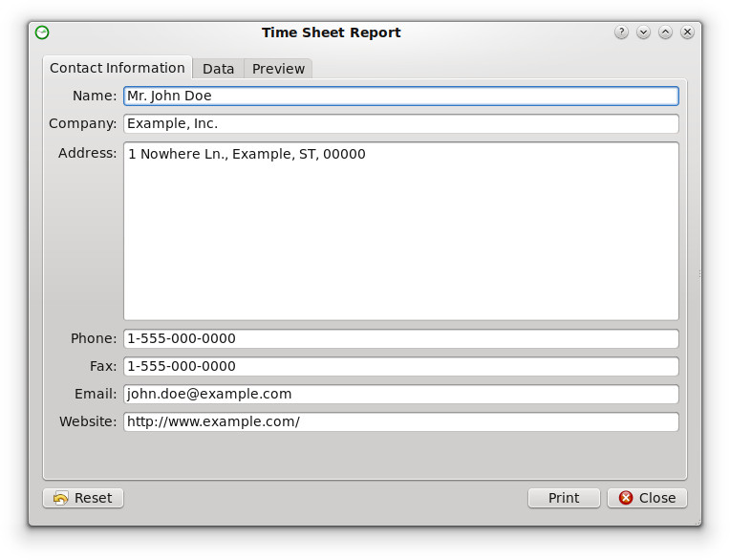730x560 pixels.
Task: Focus the Company text field
Action: tap(401, 123)
